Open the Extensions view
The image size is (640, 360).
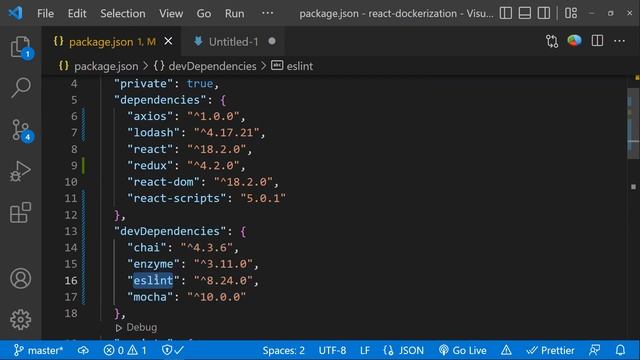pos(20,212)
